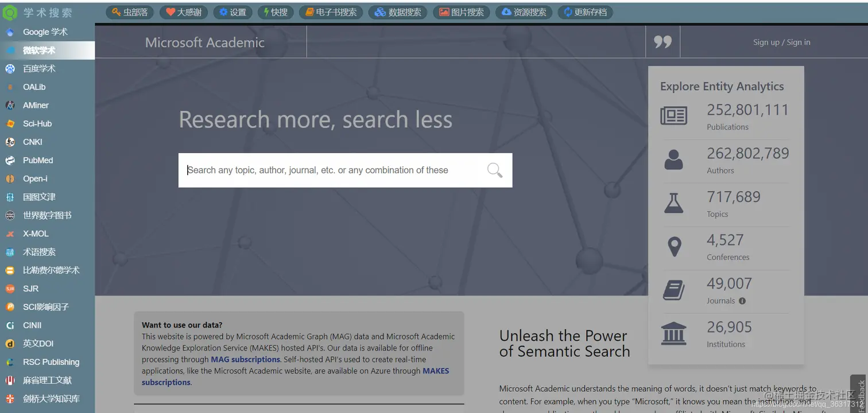868x413 pixels.
Task: Click the quotation mark cite icon
Action: point(662,42)
